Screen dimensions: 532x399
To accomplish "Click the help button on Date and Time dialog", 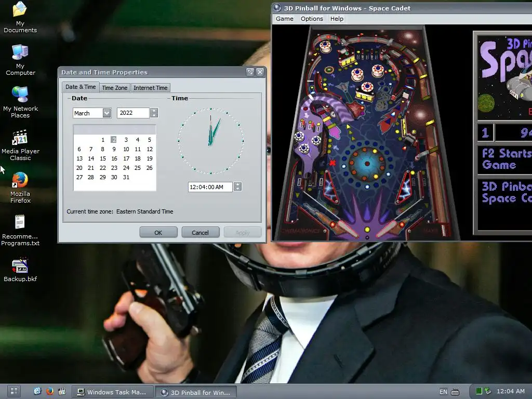I will point(250,72).
